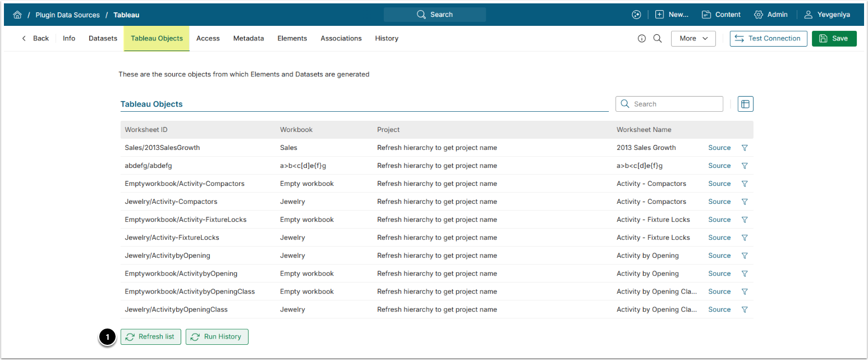Open the Yevgeniya user menu

click(x=827, y=15)
